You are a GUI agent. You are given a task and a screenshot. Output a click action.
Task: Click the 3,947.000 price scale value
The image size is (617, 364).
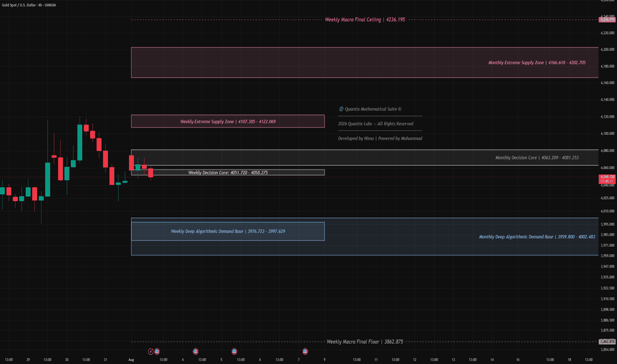[x=607, y=267]
